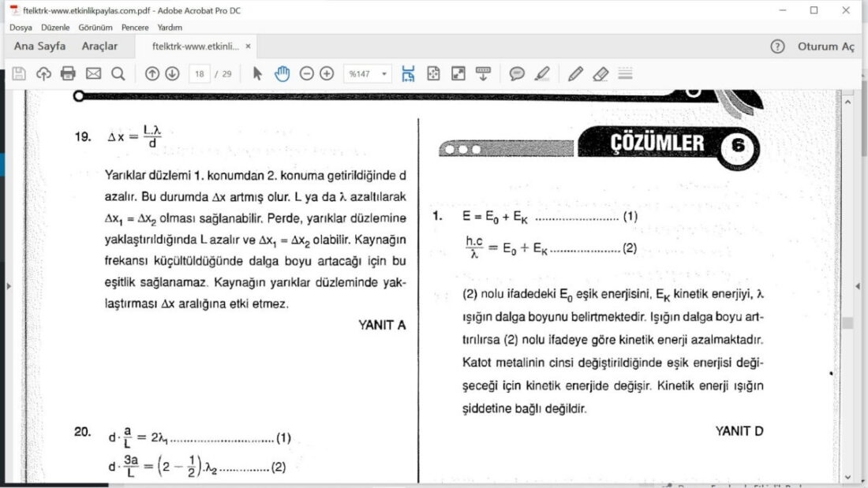Open the search/find tool

(118, 73)
